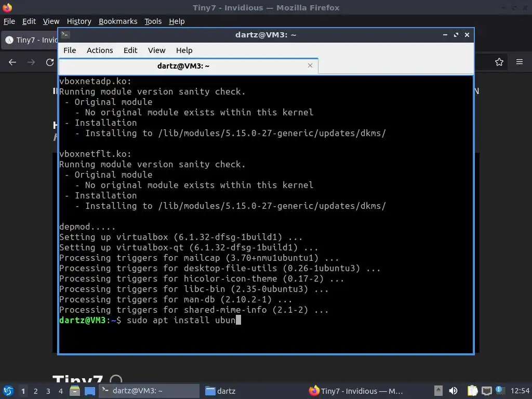Image resolution: width=532 pixels, height=399 pixels.
Task: Click the 'vboxnetadp.ko:' output line
Action: [x=95, y=82]
